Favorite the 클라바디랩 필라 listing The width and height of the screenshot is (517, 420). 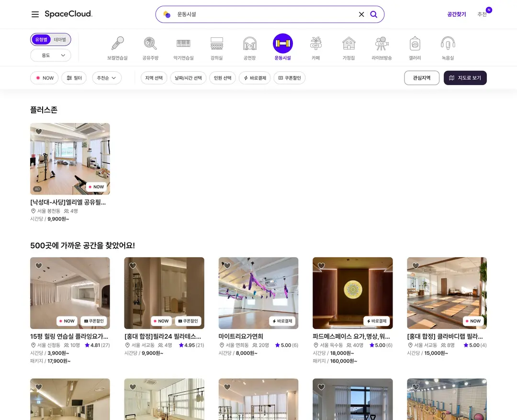(x=416, y=266)
